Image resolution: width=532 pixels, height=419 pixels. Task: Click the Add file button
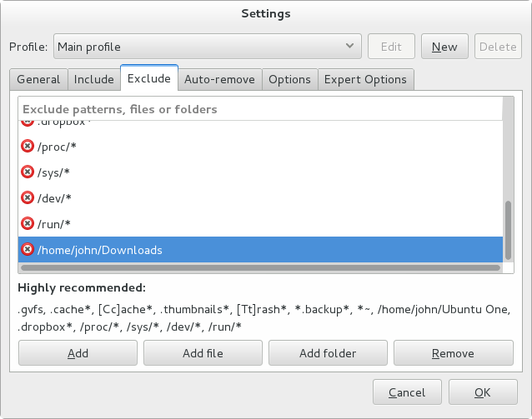click(203, 353)
